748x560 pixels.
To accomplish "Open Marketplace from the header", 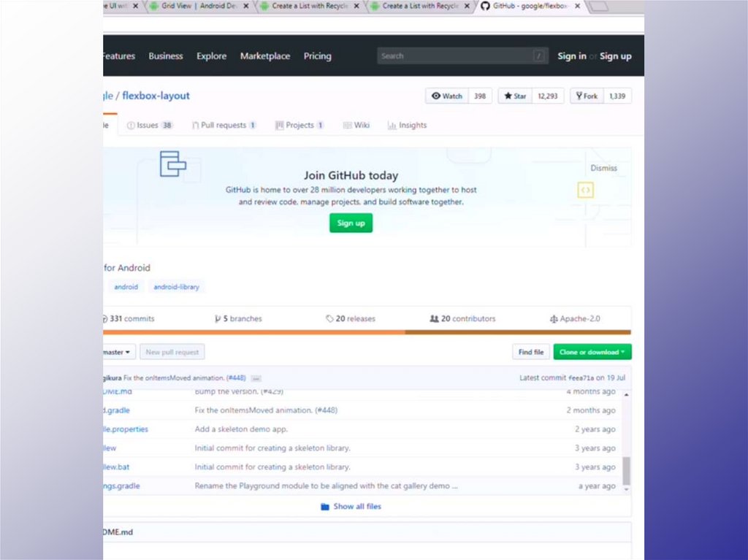I will [x=264, y=55].
